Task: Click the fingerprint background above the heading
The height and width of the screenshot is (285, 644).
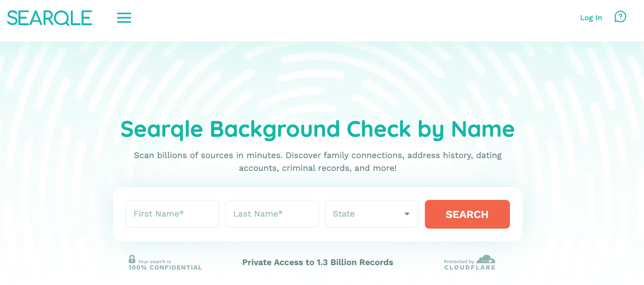Action: [317, 78]
